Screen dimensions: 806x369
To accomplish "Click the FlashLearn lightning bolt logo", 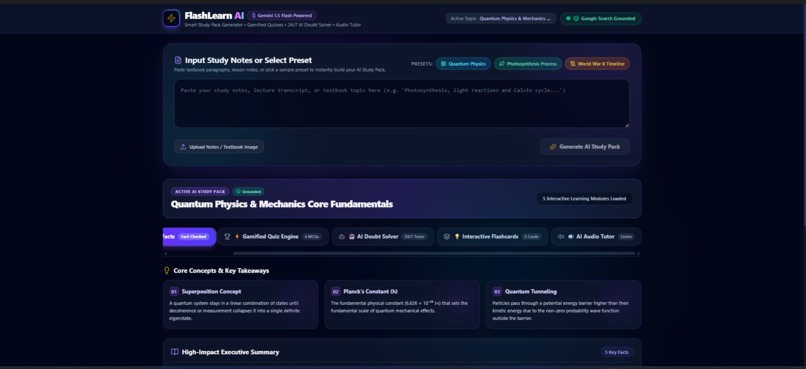I will [171, 19].
